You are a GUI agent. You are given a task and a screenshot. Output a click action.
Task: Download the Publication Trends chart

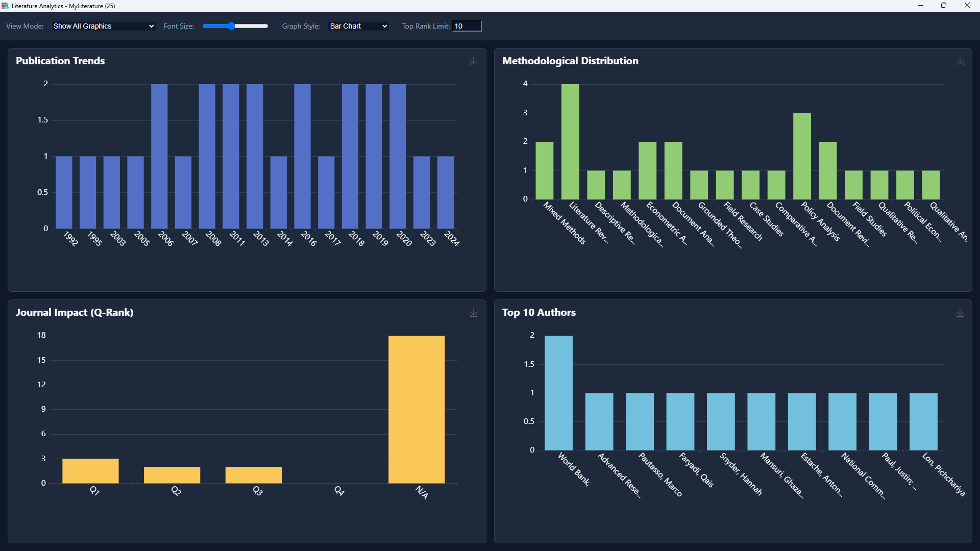tap(474, 61)
